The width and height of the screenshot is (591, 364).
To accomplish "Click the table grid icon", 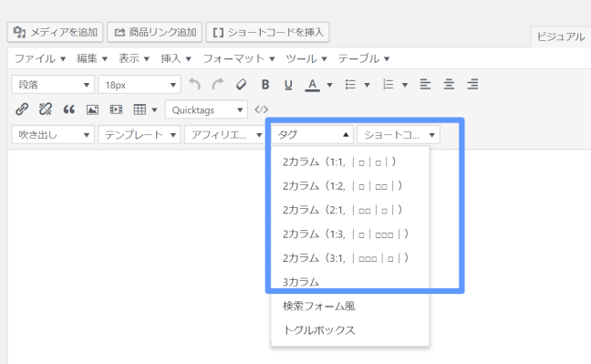I will coord(140,109).
